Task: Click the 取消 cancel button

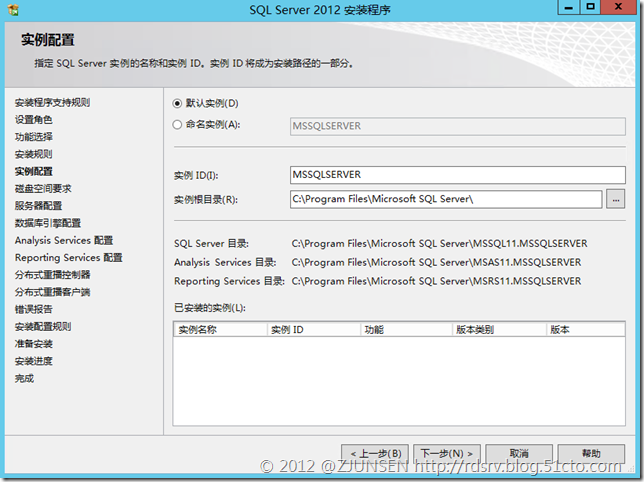Action: [519, 454]
